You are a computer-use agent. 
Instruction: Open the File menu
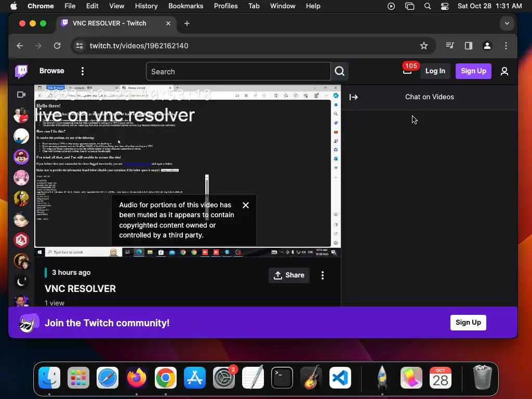(70, 6)
